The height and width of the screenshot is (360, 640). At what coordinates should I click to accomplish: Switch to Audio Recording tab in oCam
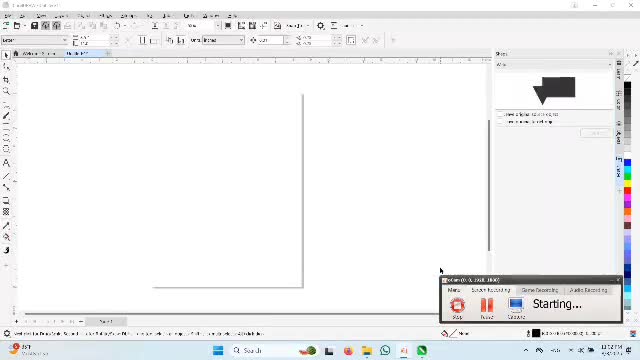(588, 290)
